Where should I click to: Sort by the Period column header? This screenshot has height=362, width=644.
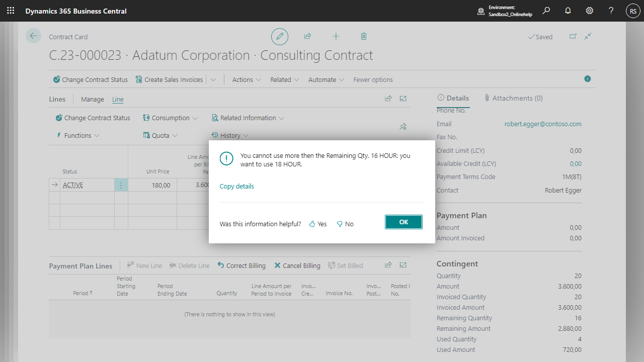click(83, 293)
